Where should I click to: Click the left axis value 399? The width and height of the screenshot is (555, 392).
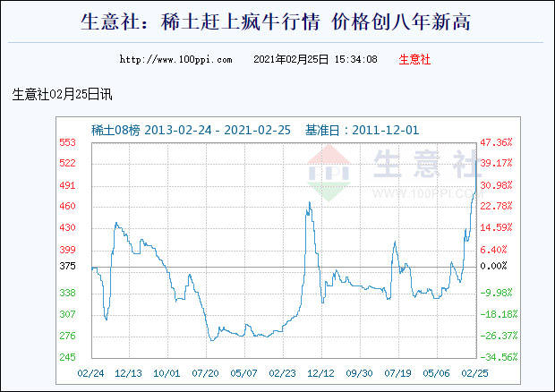[67, 250]
